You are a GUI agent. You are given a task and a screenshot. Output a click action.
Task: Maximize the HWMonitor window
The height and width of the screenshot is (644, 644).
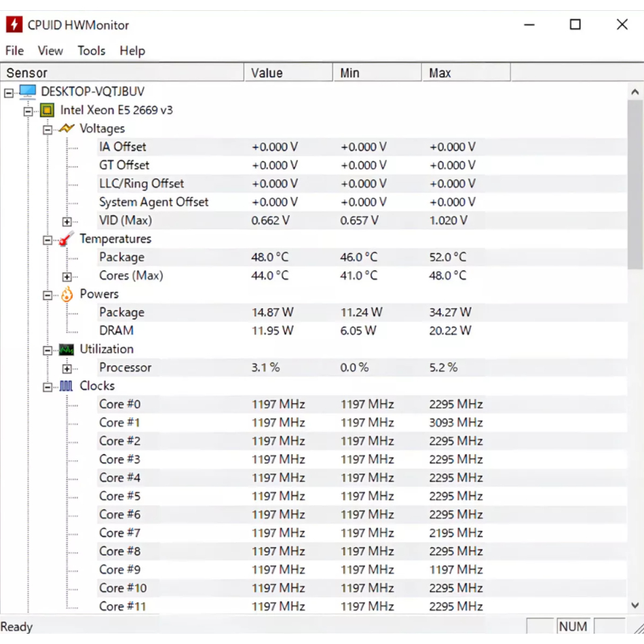pos(575,24)
